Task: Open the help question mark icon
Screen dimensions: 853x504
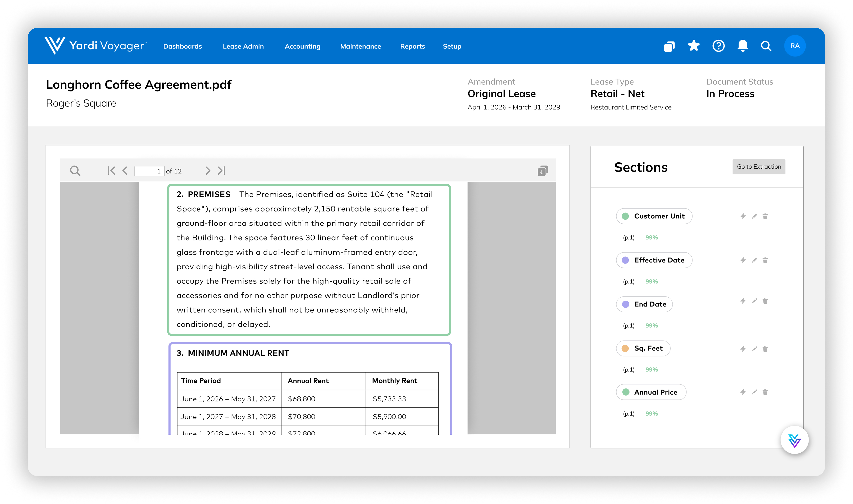Action: tap(718, 46)
